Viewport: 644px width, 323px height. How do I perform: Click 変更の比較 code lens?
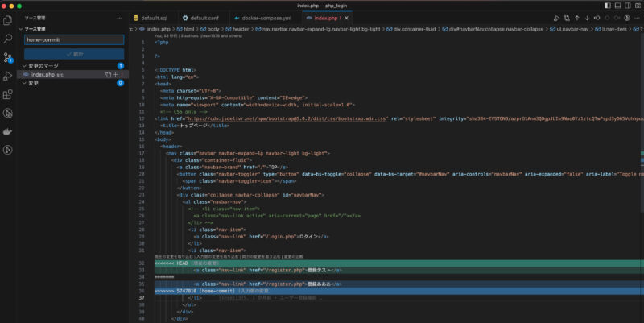pyautogui.click(x=293, y=256)
